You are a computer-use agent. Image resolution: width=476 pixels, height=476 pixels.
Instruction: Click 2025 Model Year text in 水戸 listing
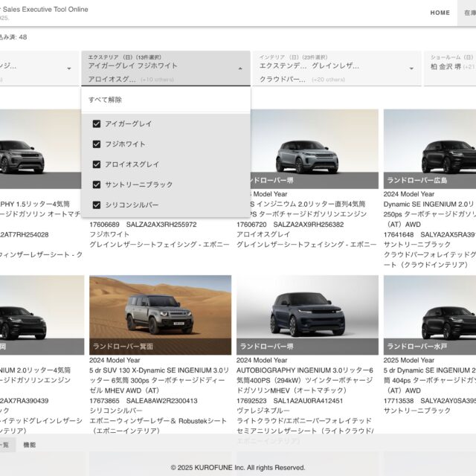point(408,360)
